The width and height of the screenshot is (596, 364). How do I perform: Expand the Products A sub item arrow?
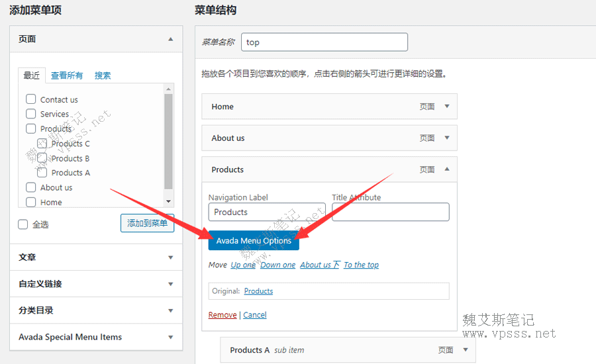coord(466,350)
